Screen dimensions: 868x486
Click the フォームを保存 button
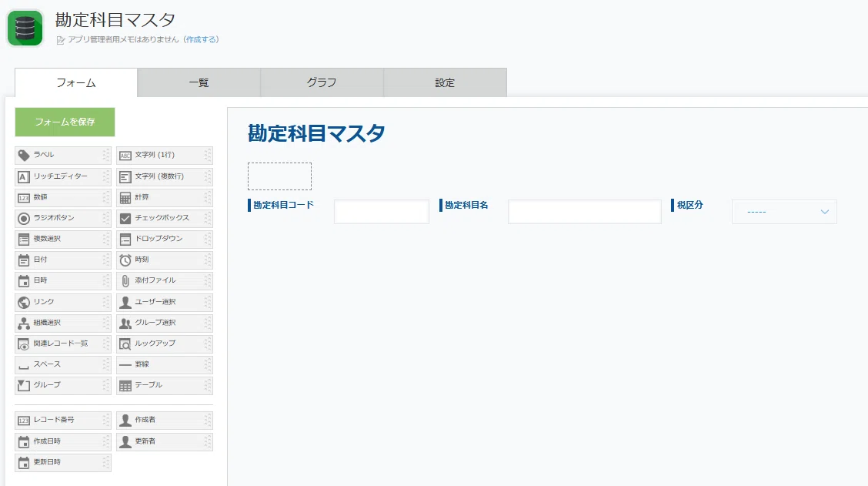(x=65, y=122)
